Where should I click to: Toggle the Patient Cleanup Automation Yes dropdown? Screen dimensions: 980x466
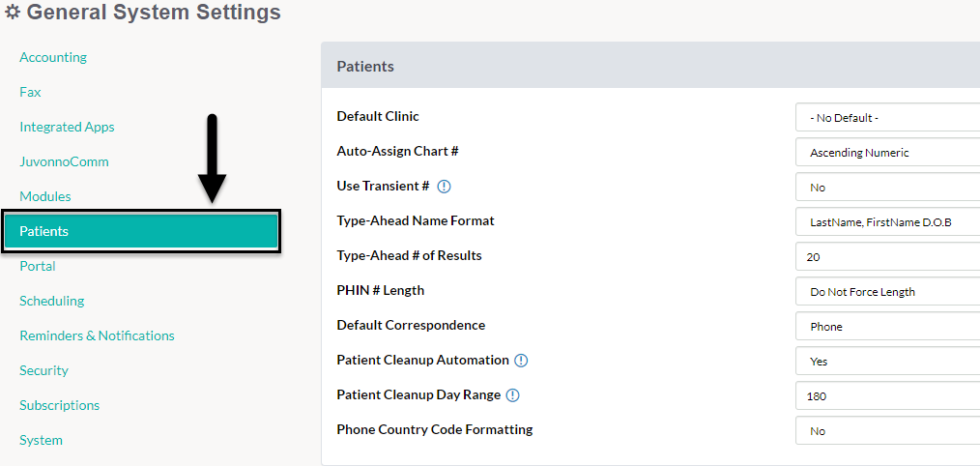tap(887, 362)
